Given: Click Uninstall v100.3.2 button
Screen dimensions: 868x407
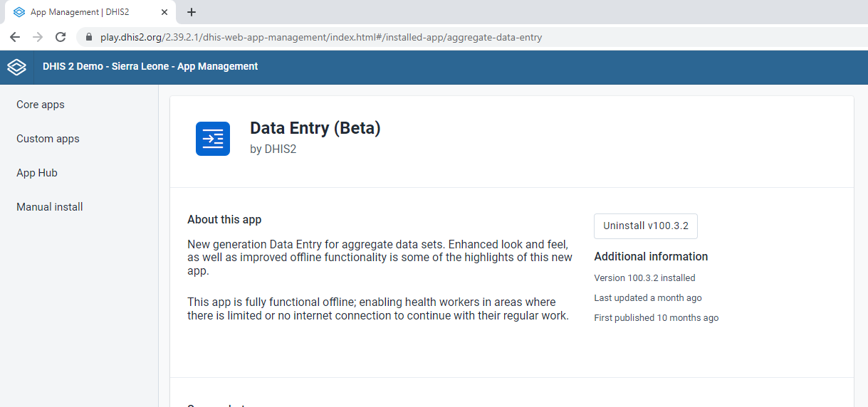Looking at the screenshot, I should click(x=646, y=226).
